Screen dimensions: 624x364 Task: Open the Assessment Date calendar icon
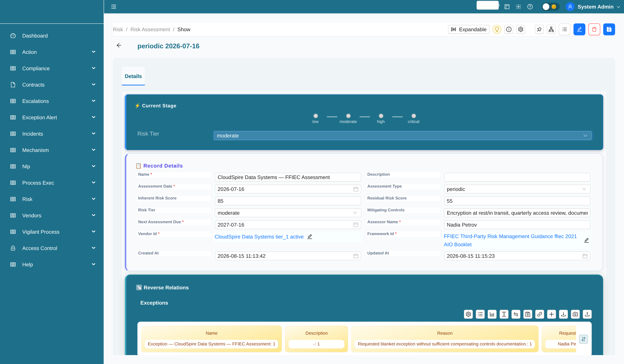(356, 189)
